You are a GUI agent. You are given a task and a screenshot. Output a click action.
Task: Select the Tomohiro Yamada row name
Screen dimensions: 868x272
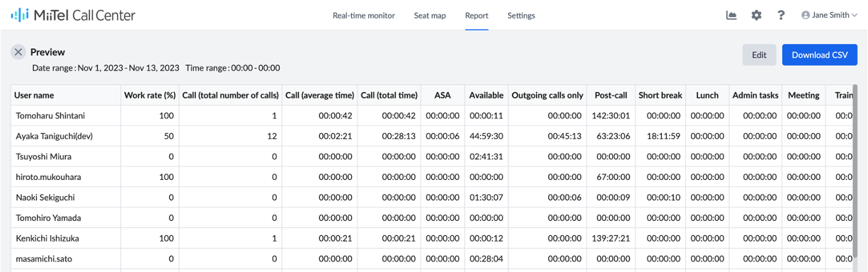[49, 218]
